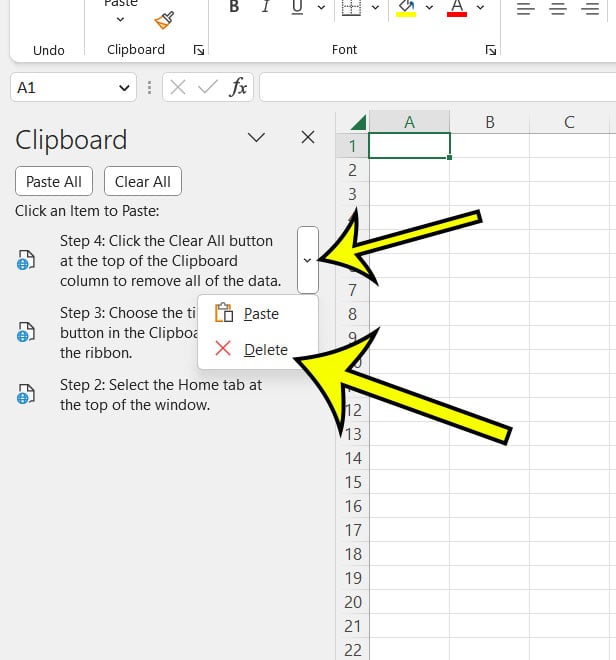Paste the Step 4 clipboard item
The image size is (616, 660).
[170, 261]
